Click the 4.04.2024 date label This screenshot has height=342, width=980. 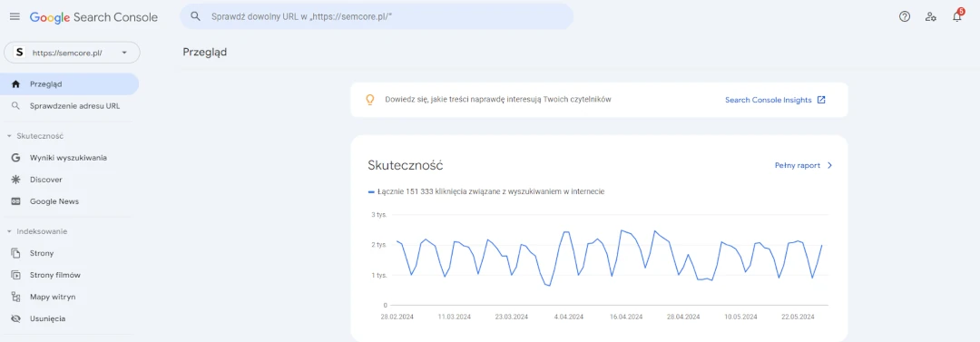pos(569,317)
